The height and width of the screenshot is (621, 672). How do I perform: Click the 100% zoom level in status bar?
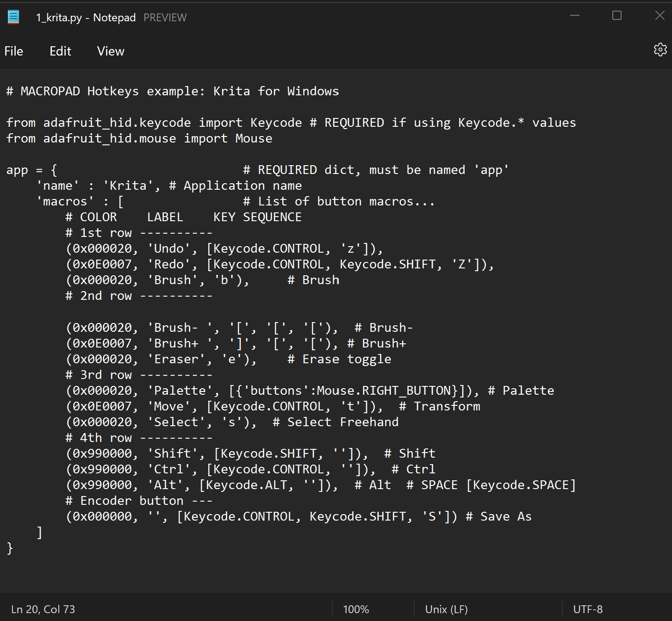(356, 609)
